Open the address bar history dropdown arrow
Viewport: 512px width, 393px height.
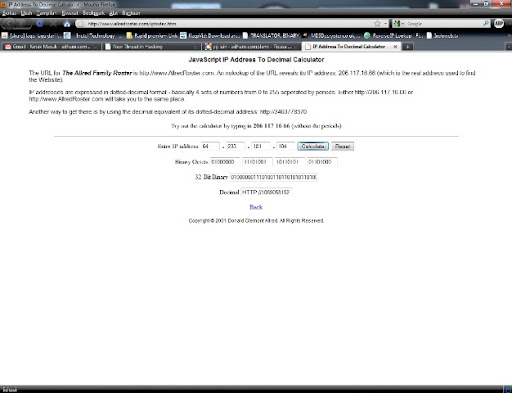(386, 24)
